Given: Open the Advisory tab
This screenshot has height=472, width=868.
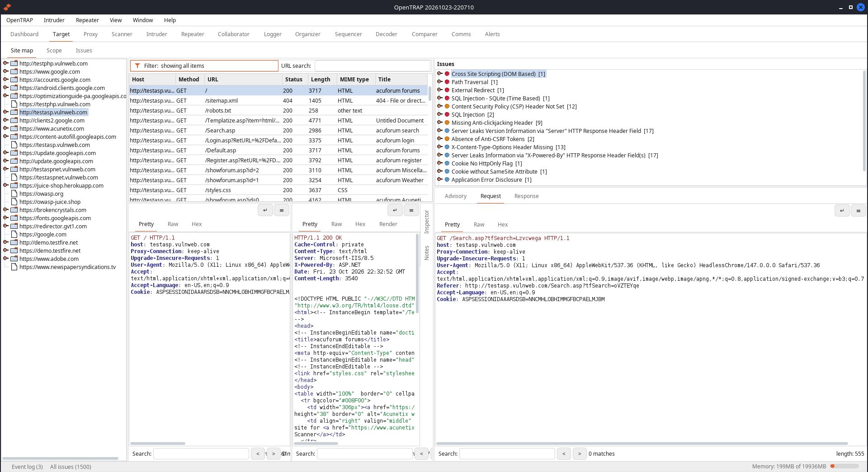Looking at the screenshot, I should coord(455,196).
